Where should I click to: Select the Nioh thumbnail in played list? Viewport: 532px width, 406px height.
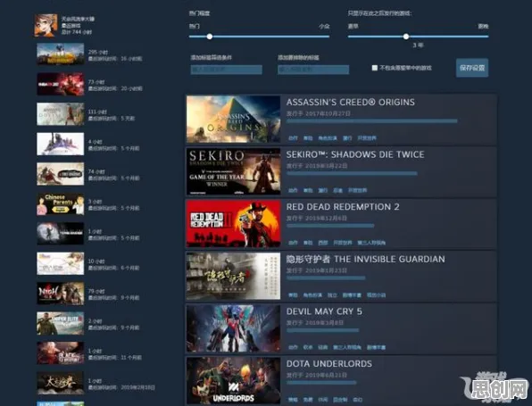61,294
